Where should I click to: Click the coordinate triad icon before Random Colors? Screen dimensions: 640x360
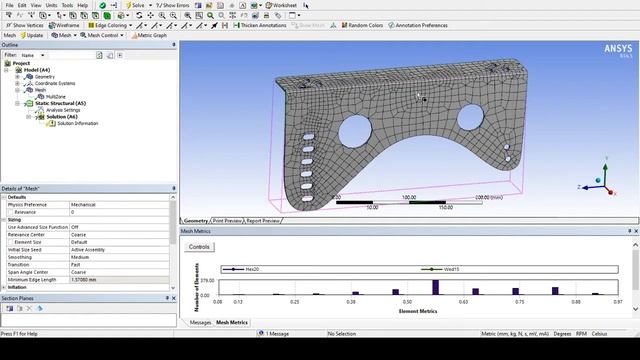pyautogui.click(x=333, y=25)
